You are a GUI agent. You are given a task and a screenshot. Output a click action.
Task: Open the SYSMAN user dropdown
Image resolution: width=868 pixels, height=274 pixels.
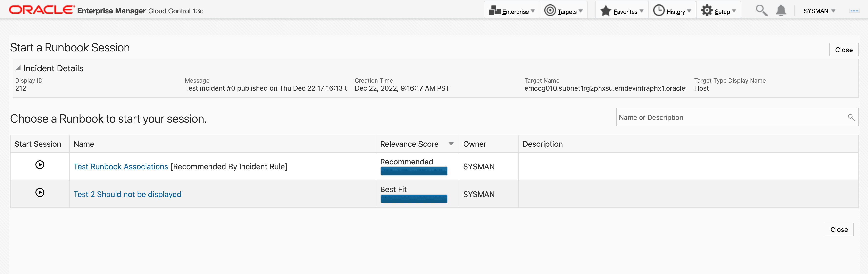coord(819,11)
